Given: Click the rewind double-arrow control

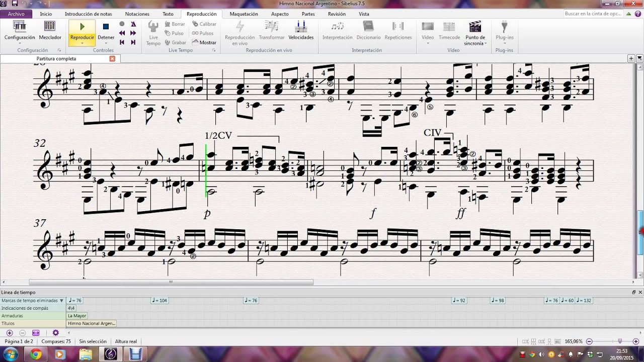Looking at the screenshot, I should coord(122,33).
